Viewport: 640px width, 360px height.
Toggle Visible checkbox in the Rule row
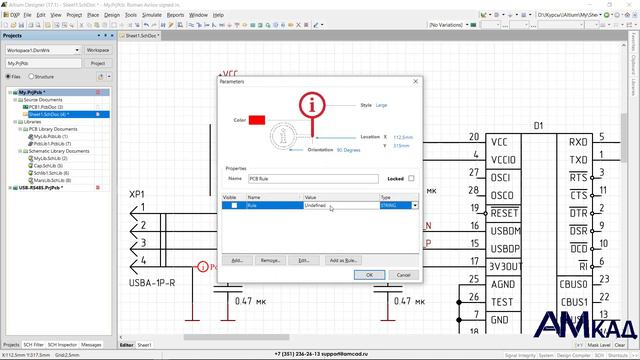tap(234, 205)
